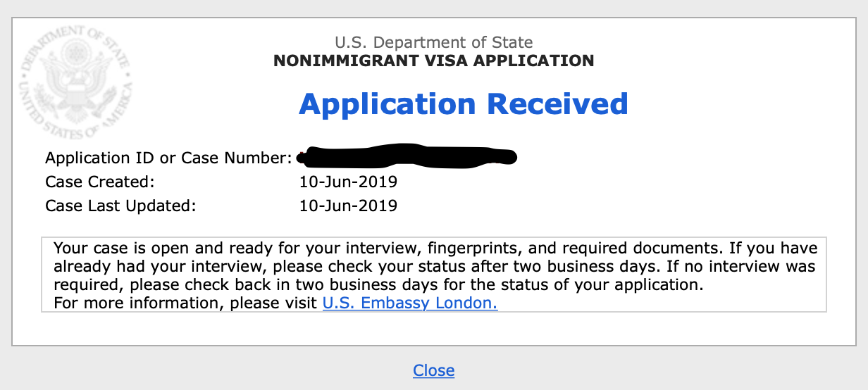The width and height of the screenshot is (868, 390).
Task: Click the U.S. Department of State header text
Action: pyautogui.click(x=433, y=42)
